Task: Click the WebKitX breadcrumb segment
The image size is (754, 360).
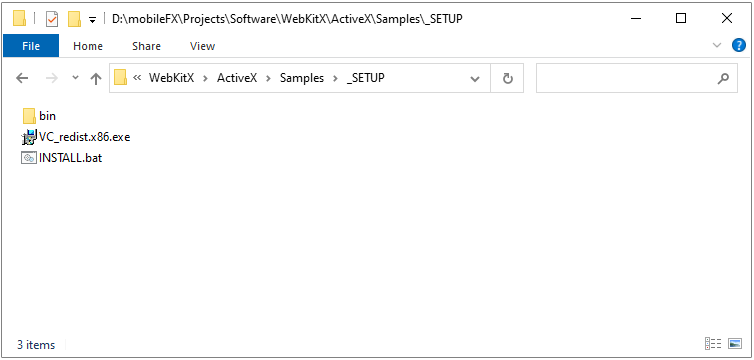Action: 171,78
